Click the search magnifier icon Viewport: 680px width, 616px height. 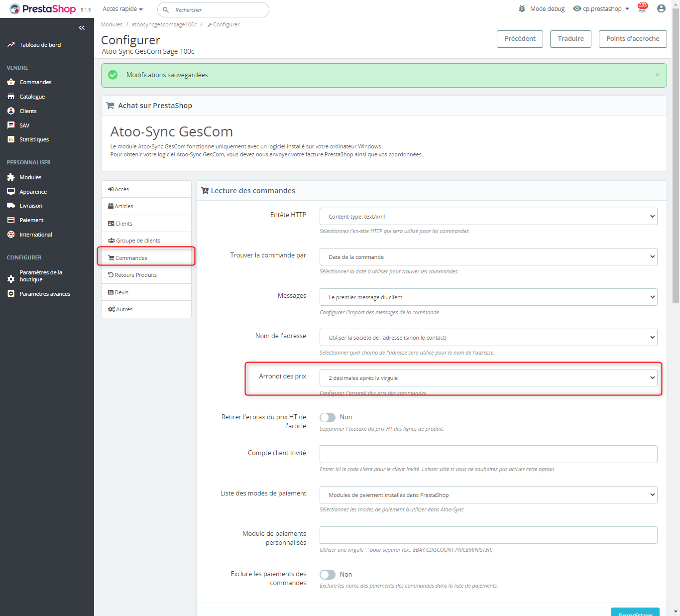click(x=166, y=10)
